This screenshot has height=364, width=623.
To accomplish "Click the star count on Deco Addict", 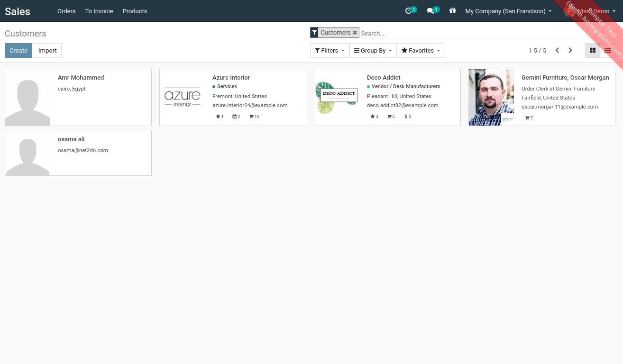I will tap(374, 117).
